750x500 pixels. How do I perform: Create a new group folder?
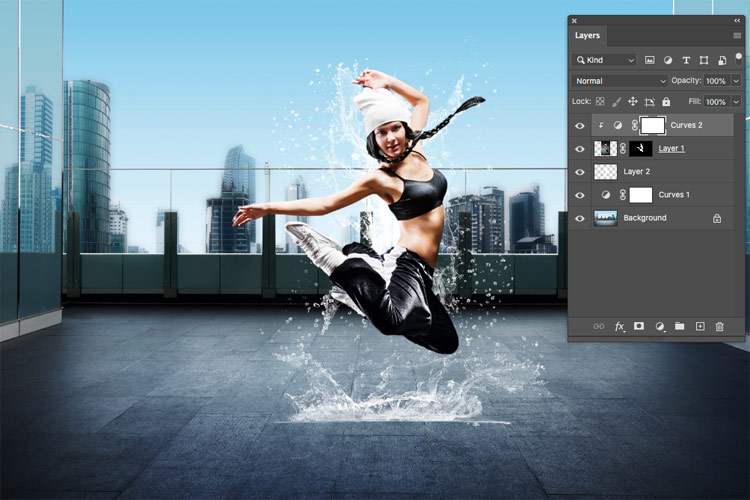coord(680,326)
